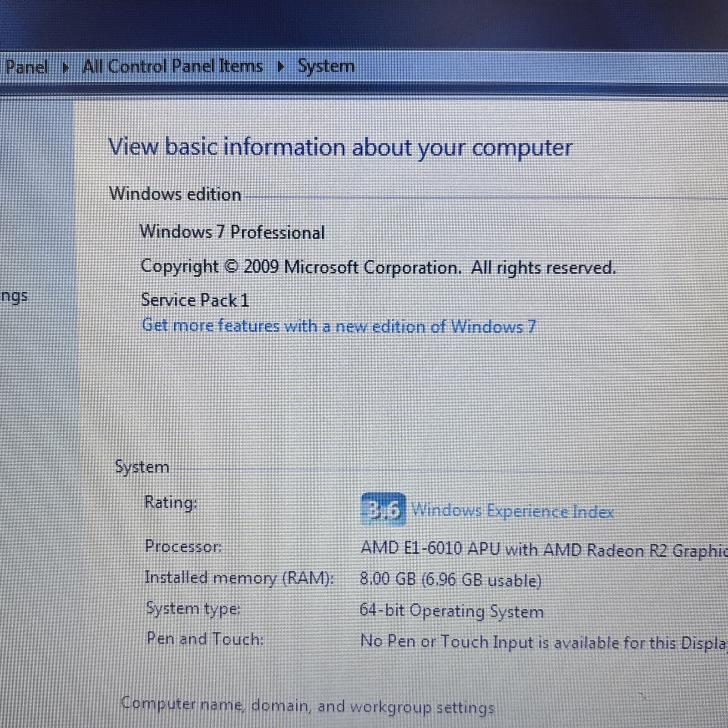Screen dimensions: 728x728
Task: Click the 'Processor:' label
Action: tap(183, 546)
